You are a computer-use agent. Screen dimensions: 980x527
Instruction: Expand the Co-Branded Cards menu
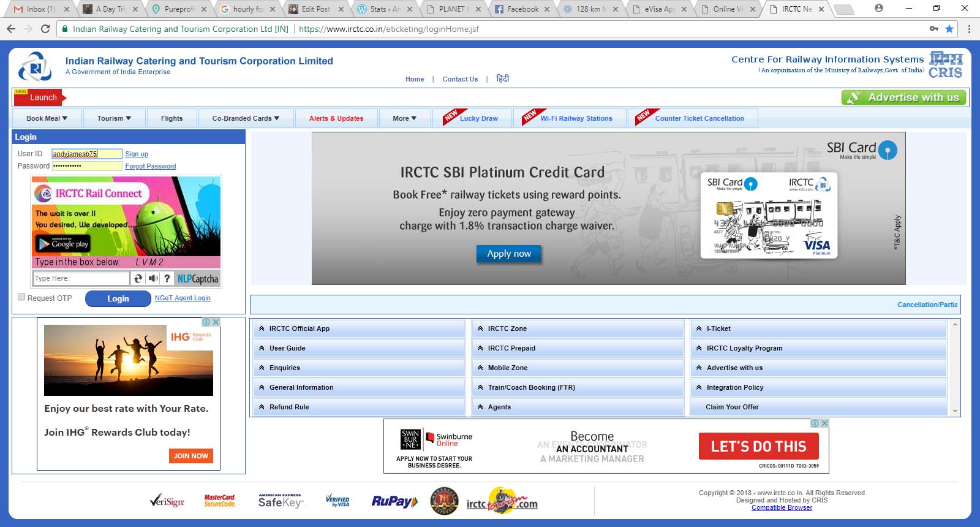pos(246,118)
